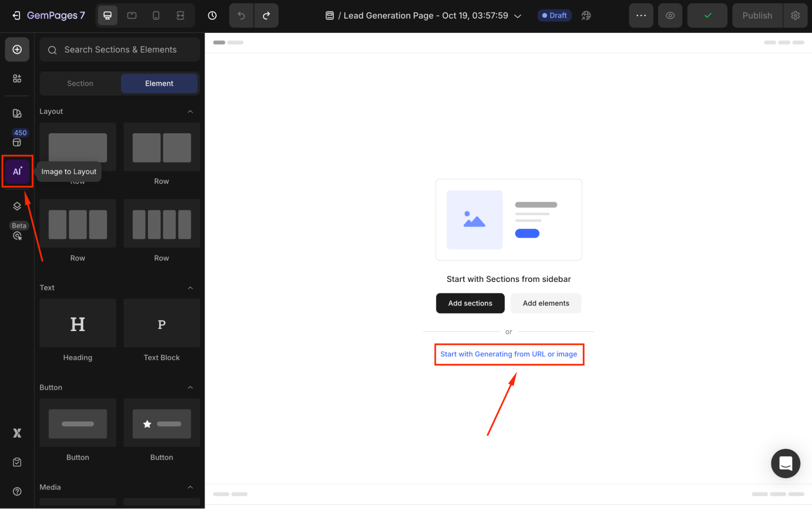Switch to desktop device view
Viewport: 812px width, 509px height.
[107, 15]
